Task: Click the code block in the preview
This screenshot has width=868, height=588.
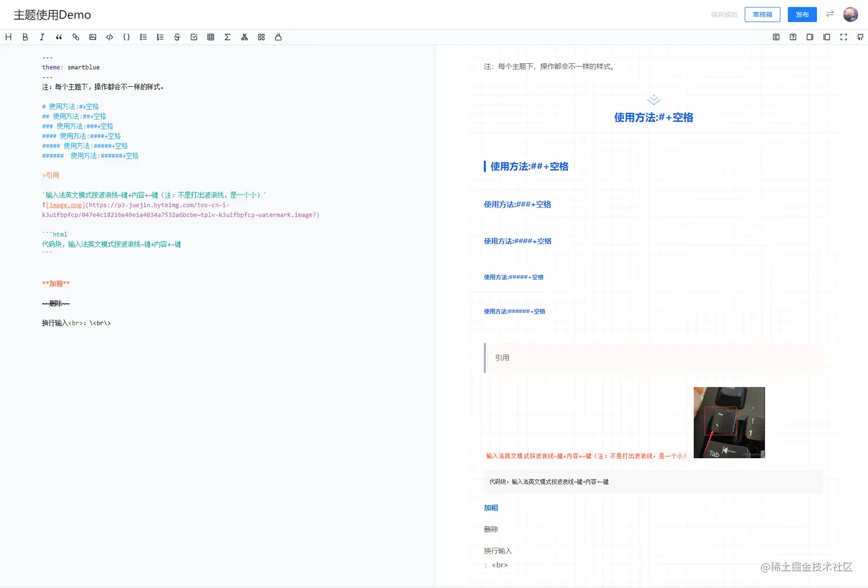Action: pyautogui.click(x=653, y=482)
